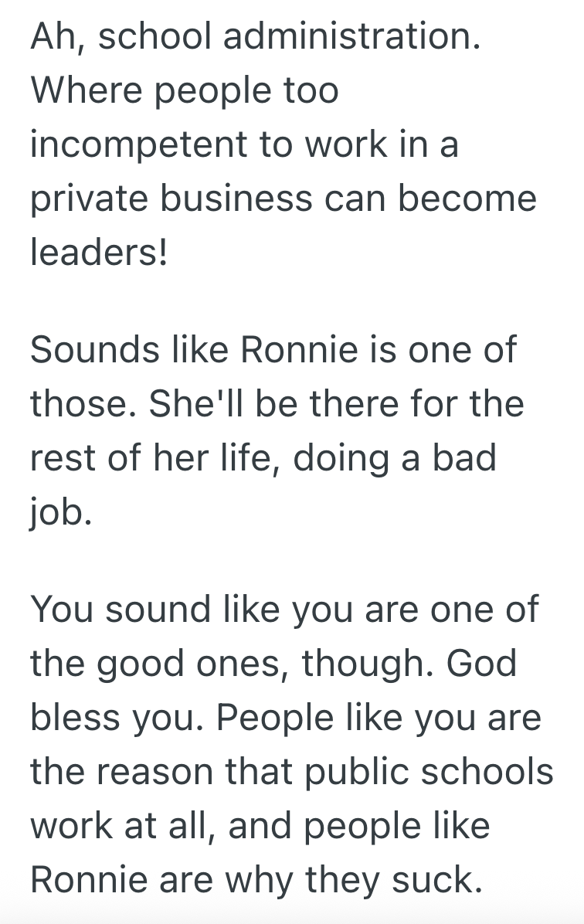Image resolution: width=584 pixels, height=924 pixels.
Task: Click the phrase "private business"
Action: (173, 198)
